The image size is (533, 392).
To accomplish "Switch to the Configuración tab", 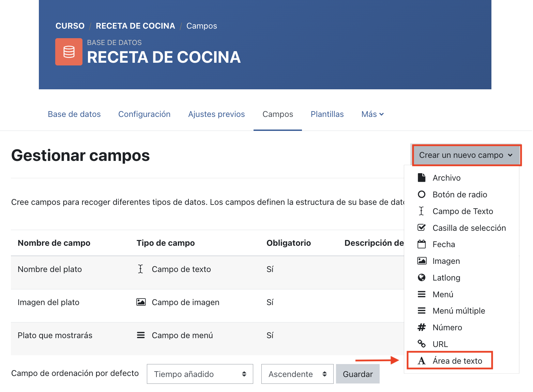I will 144,114.
